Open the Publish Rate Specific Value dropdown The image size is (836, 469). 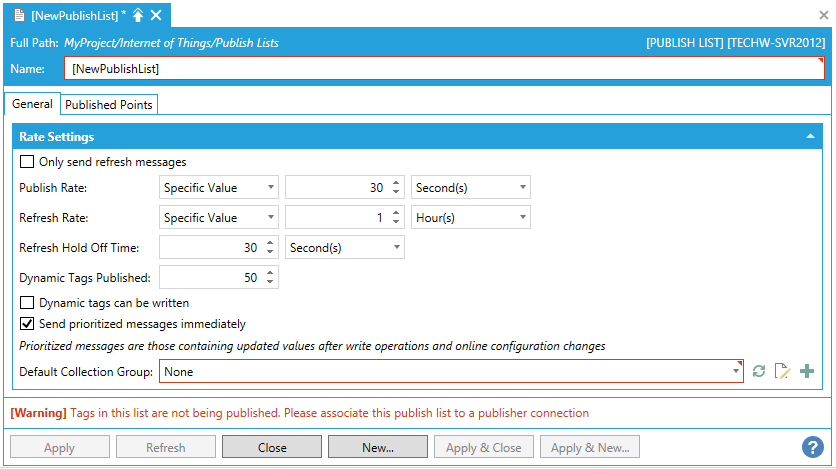click(219, 187)
